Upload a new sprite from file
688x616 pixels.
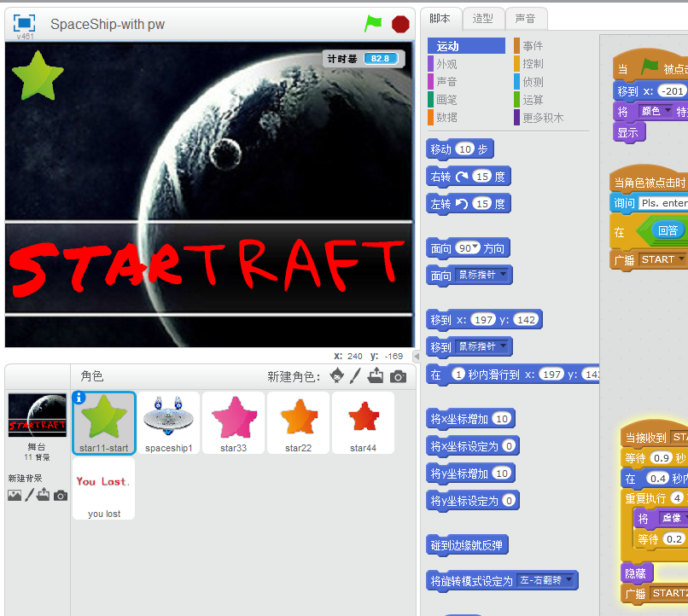point(376,375)
